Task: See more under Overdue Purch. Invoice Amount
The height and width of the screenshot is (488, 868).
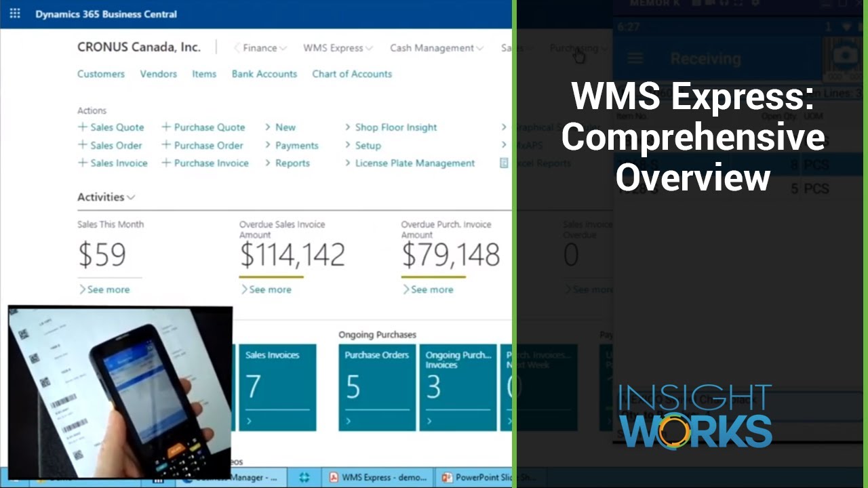Action: [x=428, y=289]
